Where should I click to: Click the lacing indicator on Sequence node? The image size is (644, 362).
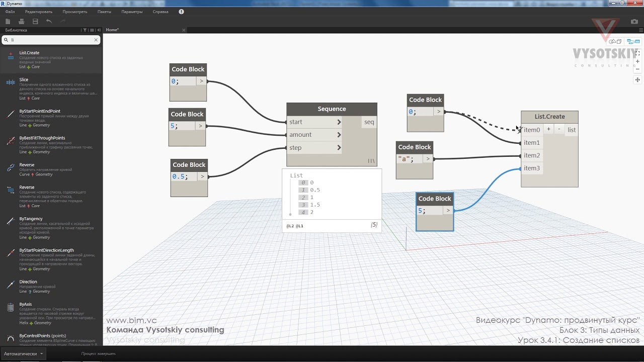[371, 161]
